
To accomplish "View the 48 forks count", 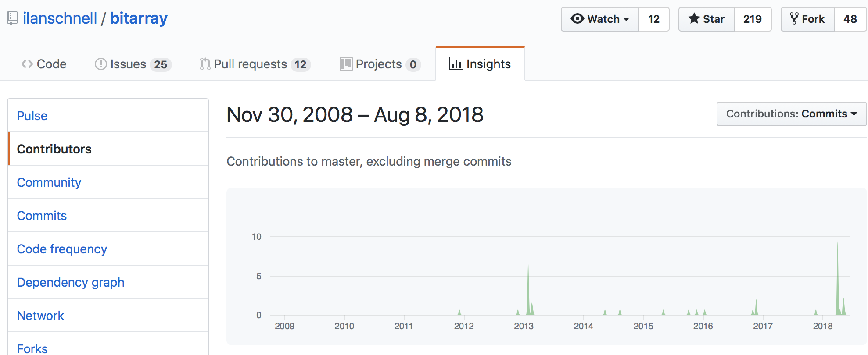I will click(850, 19).
